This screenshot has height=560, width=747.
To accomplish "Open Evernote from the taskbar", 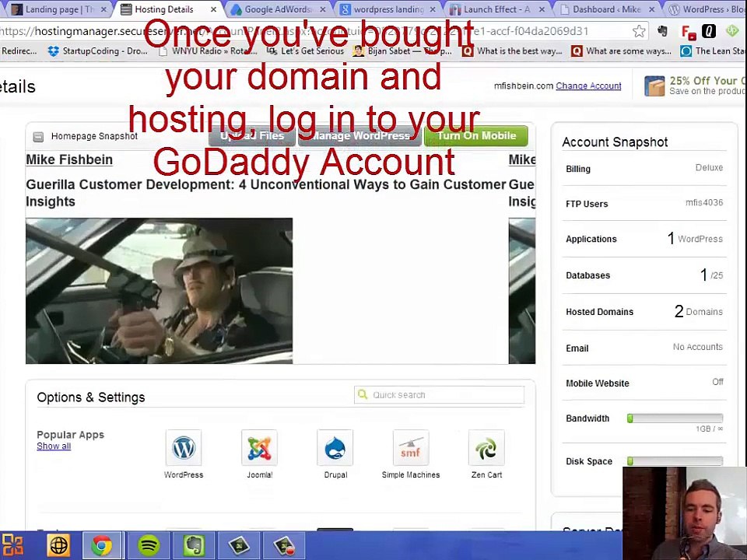I will click(193, 546).
